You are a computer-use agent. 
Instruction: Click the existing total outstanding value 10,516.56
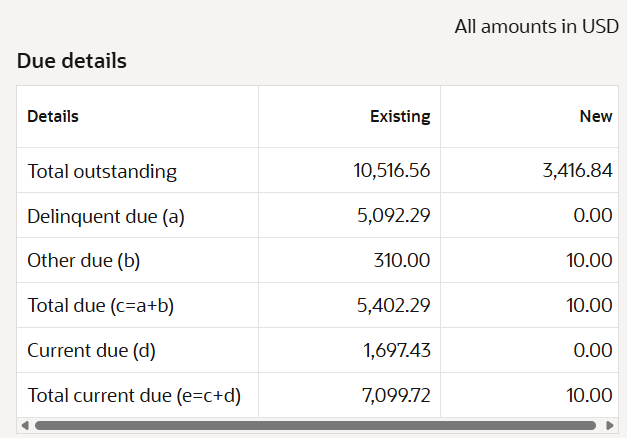coord(391,170)
